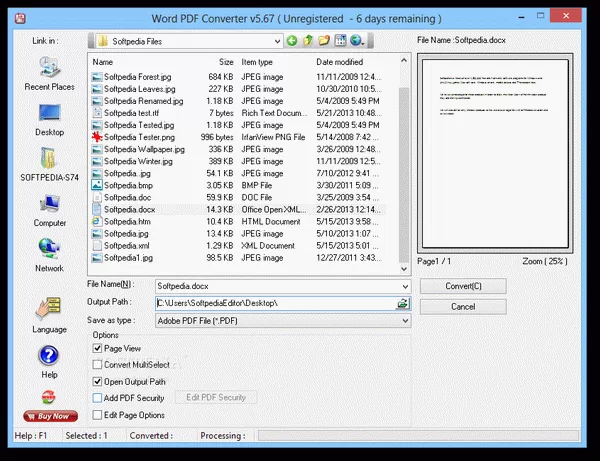The height and width of the screenshot is (461, 600).
Task: Click the Back green arrow toolbar icon
Action: tap(292, 41)
